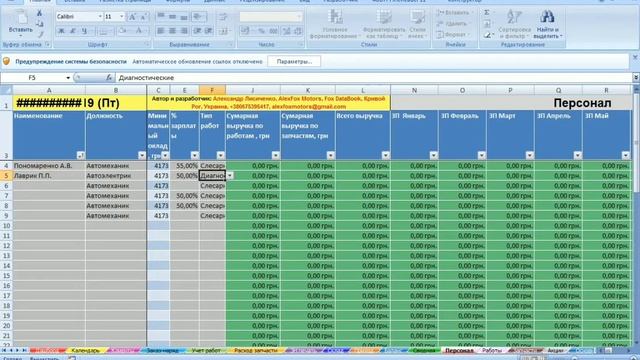Increase font size with the large A icon
The image size is (640, 360).
click(132, 17)
